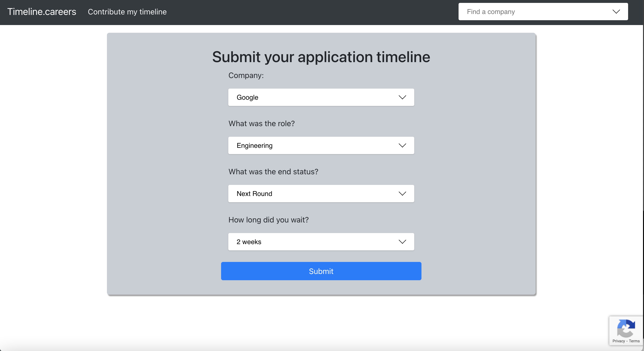Screen dimensions: 644x351
Task: Click the Timeline.careers logo
Action: click(x=41, y=12)
